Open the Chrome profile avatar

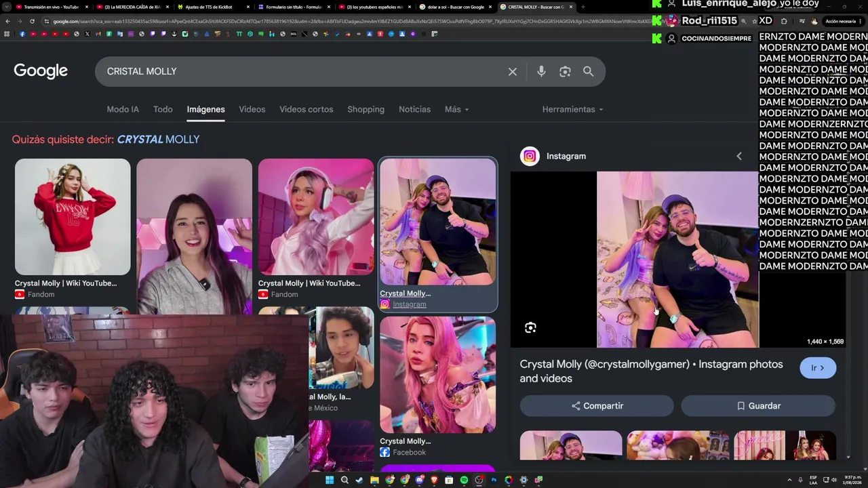point(814,21)
